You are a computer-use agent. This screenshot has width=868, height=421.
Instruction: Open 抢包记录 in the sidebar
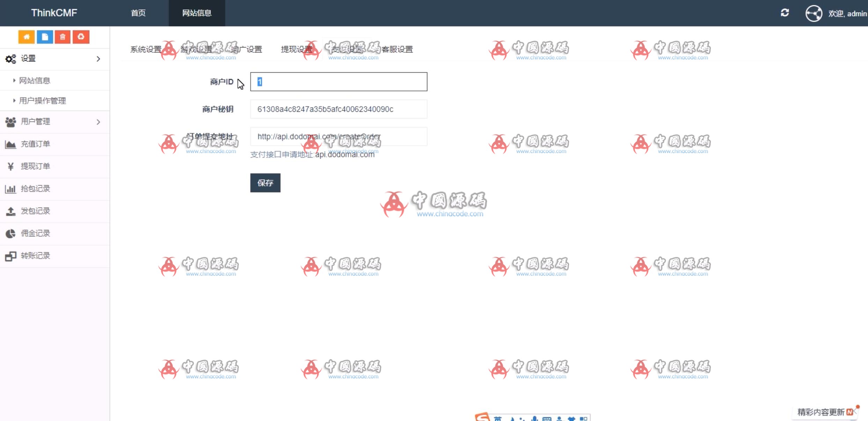point(55,189)
